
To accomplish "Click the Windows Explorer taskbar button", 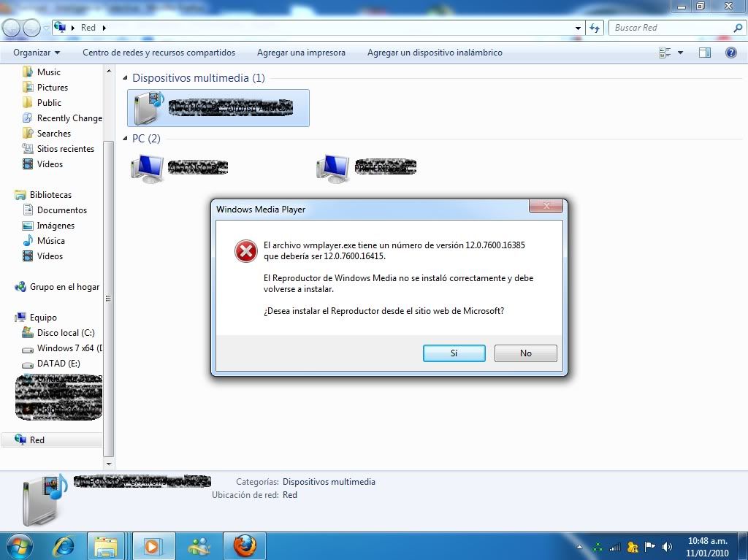I will pos(105,546).
